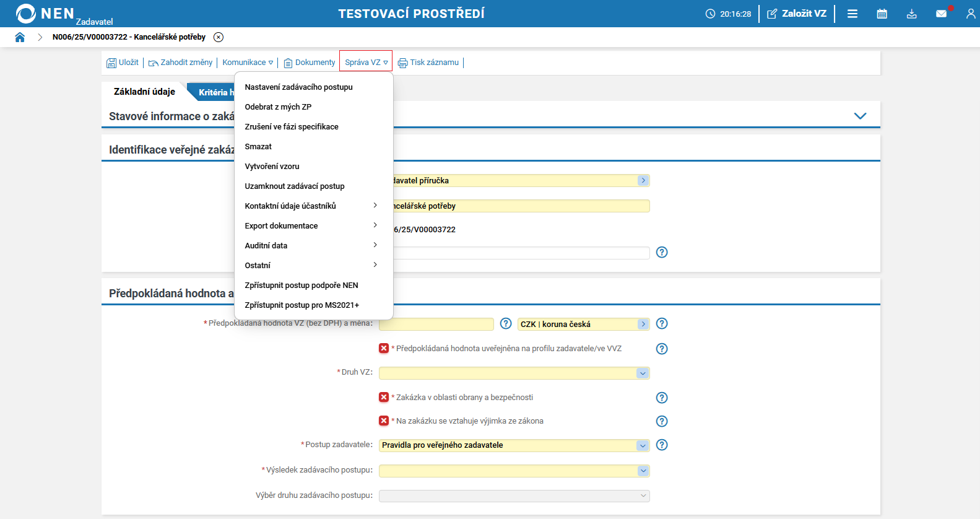This screenshot has height=519, width=980.
Task: Toggle Předpokládaná hodnota uveřejněna na profilu checkbox
Action: 384,348
